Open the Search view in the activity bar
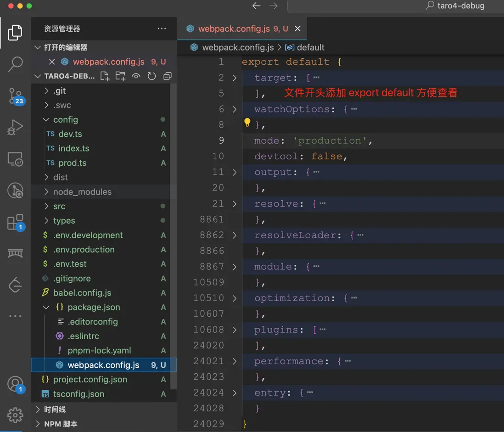This screenshot has height=432, width=504. pos(15,64)
